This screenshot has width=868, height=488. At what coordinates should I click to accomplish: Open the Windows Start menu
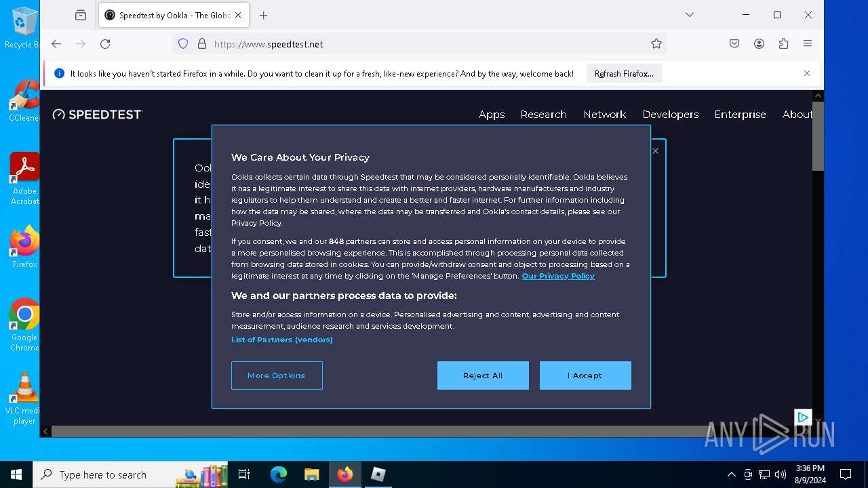click(16, 474)
